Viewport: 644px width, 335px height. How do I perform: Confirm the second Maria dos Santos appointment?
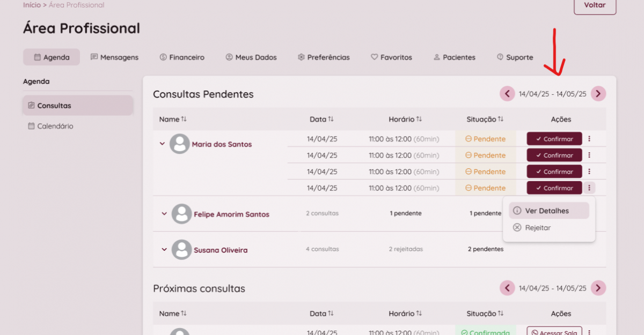click(x=554, y=155)
